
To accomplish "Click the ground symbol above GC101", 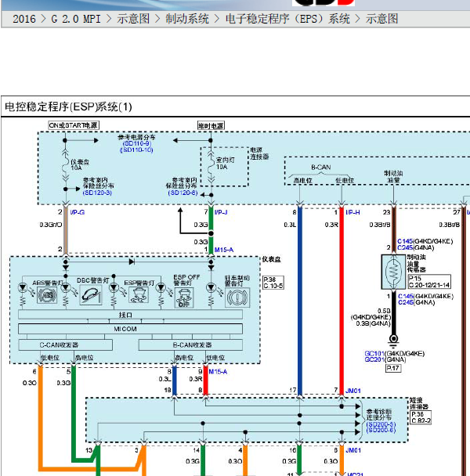I will pos(393,341).
